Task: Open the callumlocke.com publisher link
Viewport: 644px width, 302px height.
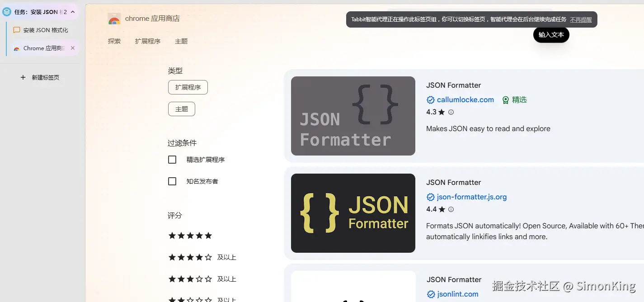Action: pyautogui.click(x=465, y=100)
